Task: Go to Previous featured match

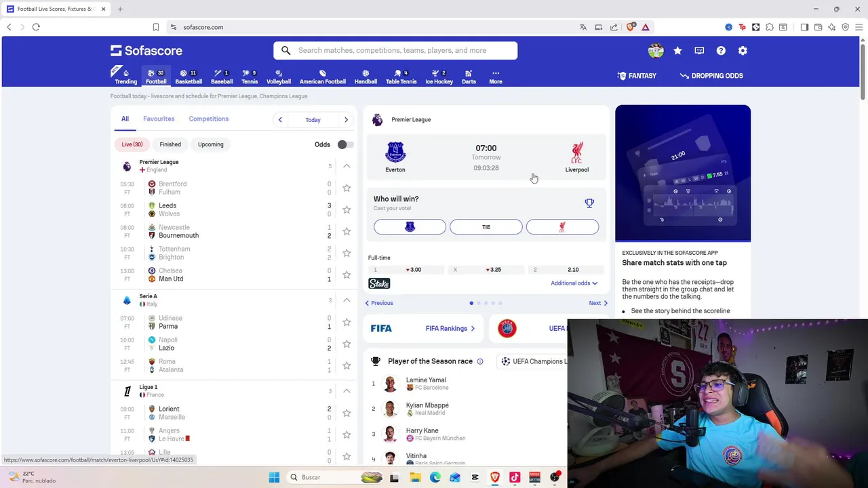Action: pyautogui.click(x=379, y=303)
